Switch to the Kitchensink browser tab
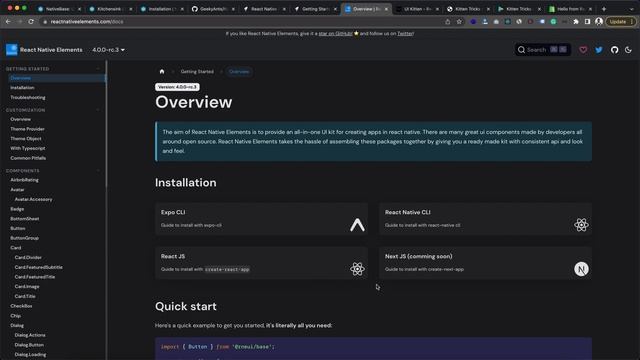 (x=111, y=9)
